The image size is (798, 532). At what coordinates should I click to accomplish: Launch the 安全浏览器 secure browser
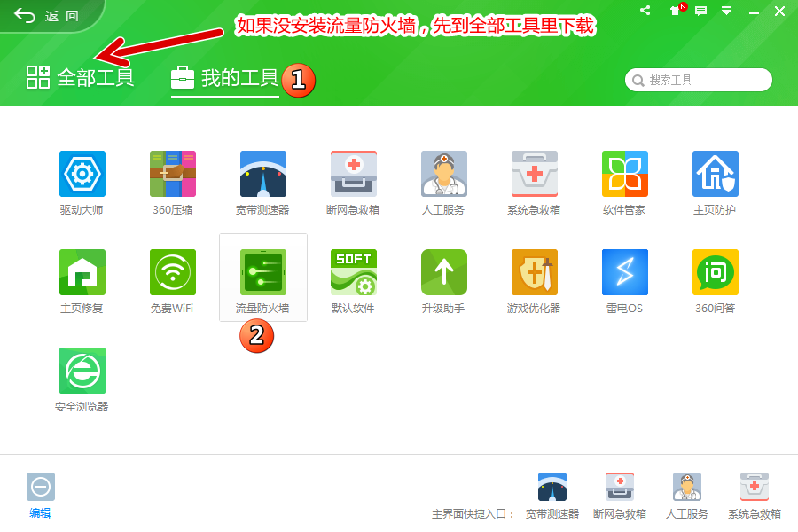82,370
